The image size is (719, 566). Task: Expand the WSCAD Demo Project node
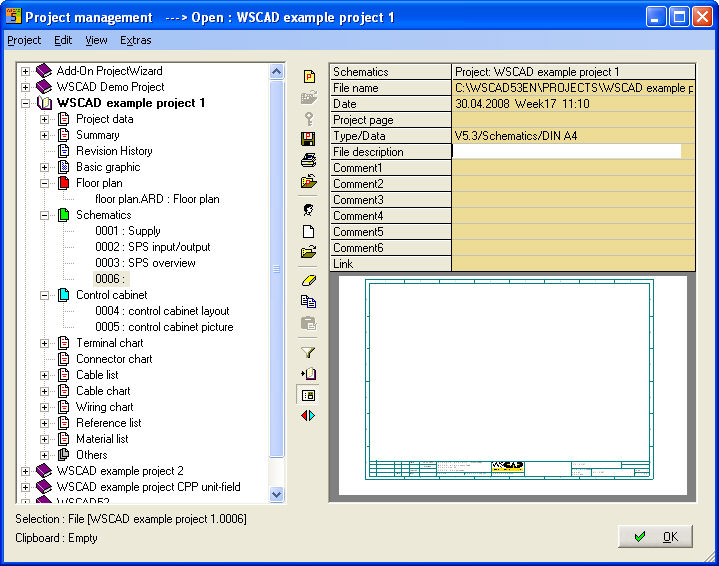click(x=26, y=87)
